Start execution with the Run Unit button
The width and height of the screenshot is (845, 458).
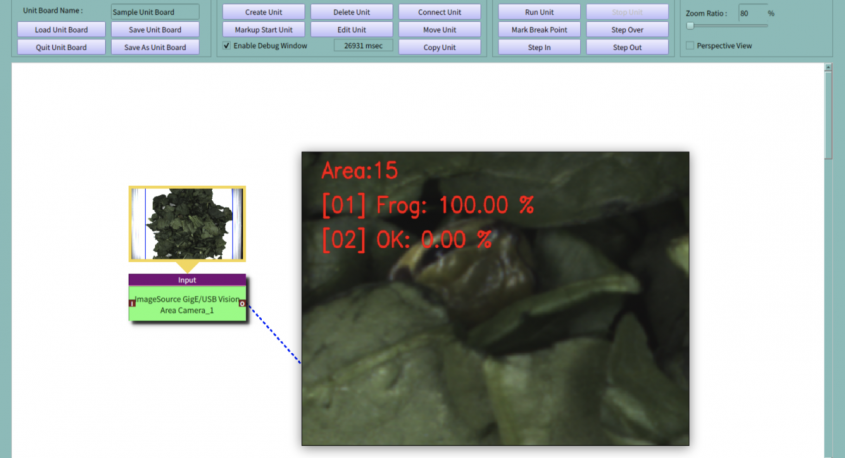(539, 12)
